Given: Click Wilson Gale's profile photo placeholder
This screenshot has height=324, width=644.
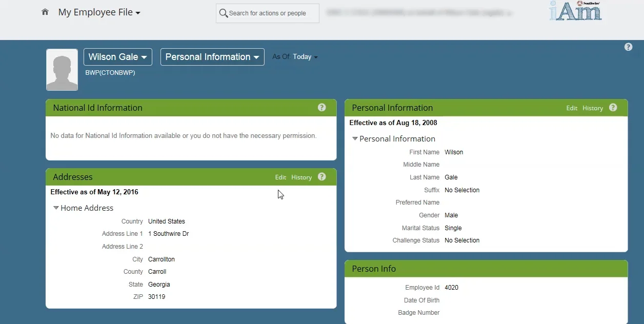Looking at the screenshot, I should click(x=62, y=70).
